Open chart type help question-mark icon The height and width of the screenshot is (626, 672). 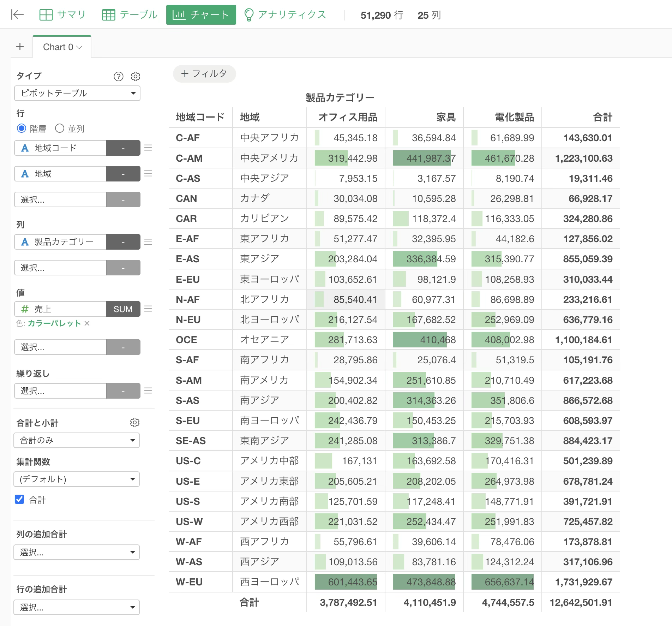pos(119,76)
